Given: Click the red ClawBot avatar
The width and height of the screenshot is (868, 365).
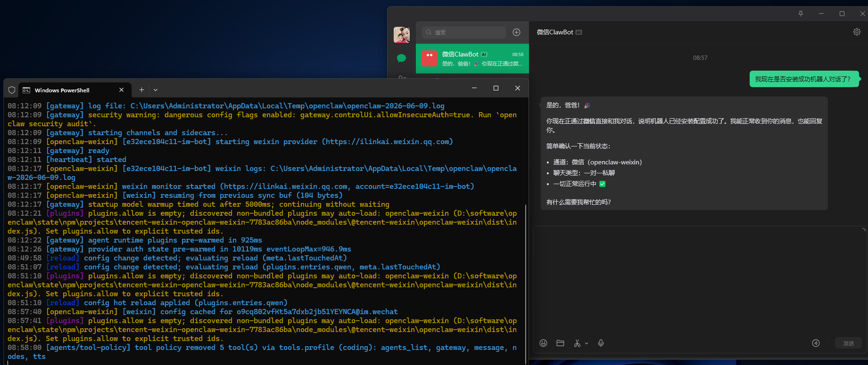Looking at the screenshot, I should click(429, 59).
